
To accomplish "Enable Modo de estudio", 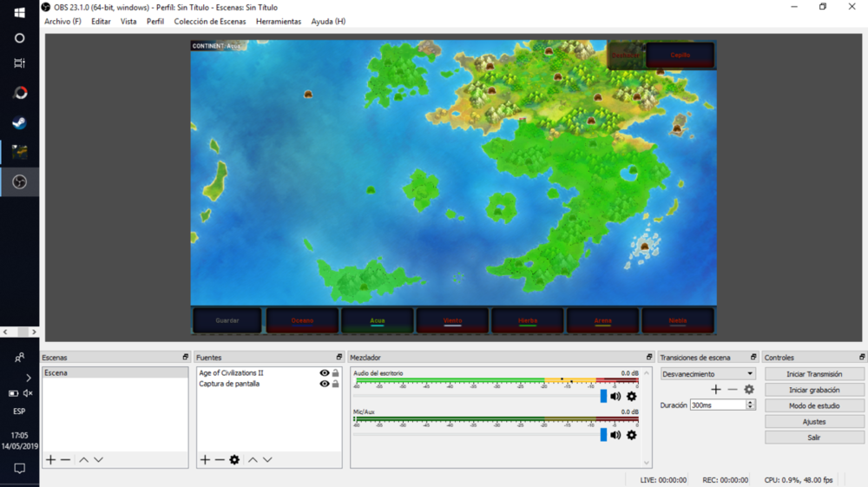I will (x=814, y=405).
